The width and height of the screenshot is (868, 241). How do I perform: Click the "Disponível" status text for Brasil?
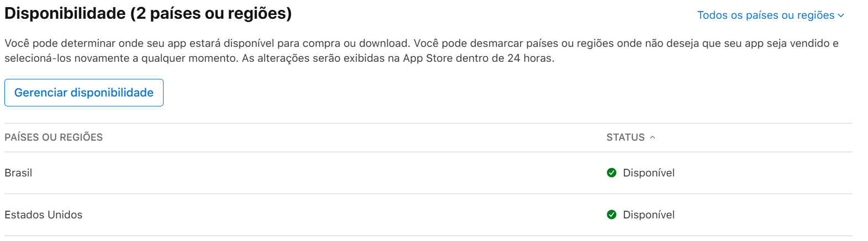649,173
